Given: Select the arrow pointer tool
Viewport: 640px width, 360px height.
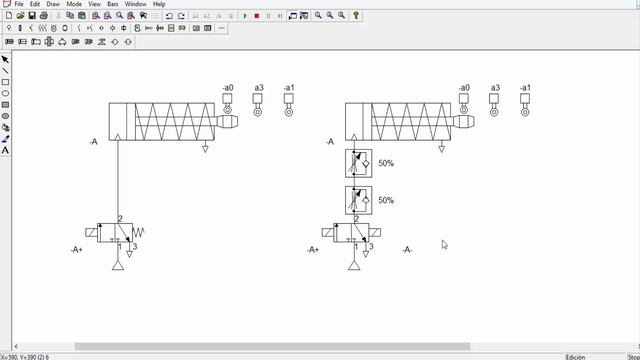Looking at the screenshot, I should coord(5,60).
